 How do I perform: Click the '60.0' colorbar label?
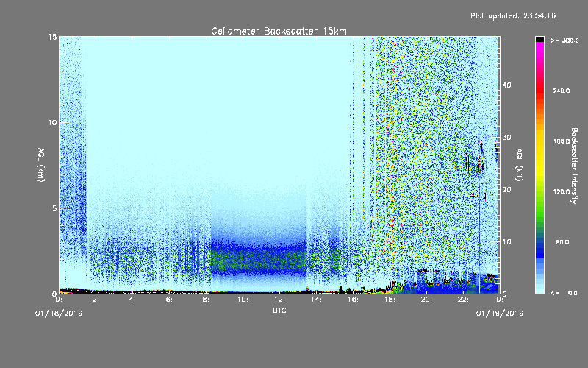(x=562, y=243)
